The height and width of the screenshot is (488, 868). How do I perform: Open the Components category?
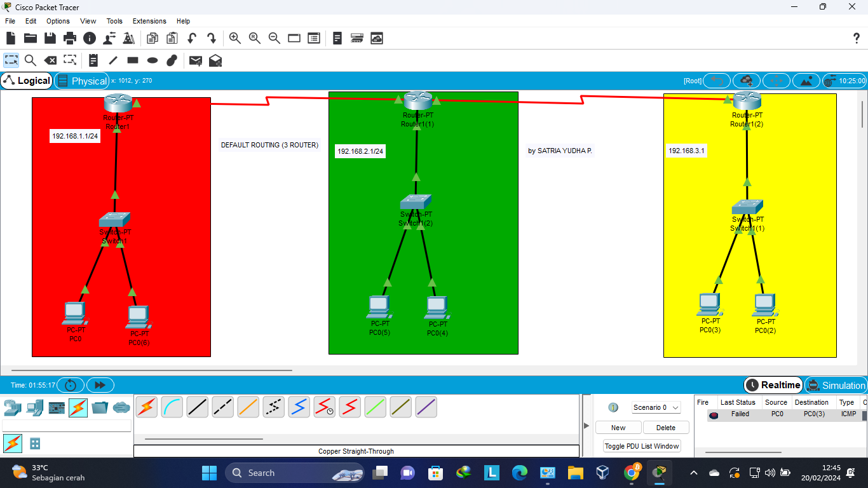coord(57,407)
